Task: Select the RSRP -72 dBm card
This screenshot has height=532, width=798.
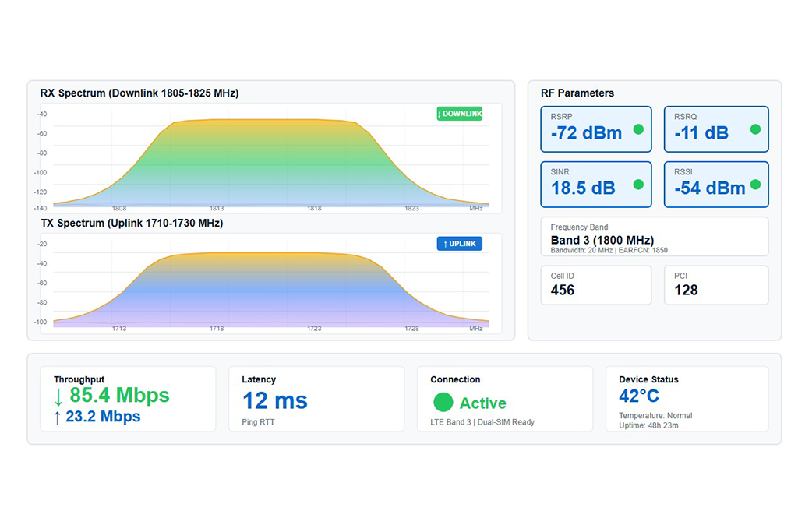Action: pos(595,129)
